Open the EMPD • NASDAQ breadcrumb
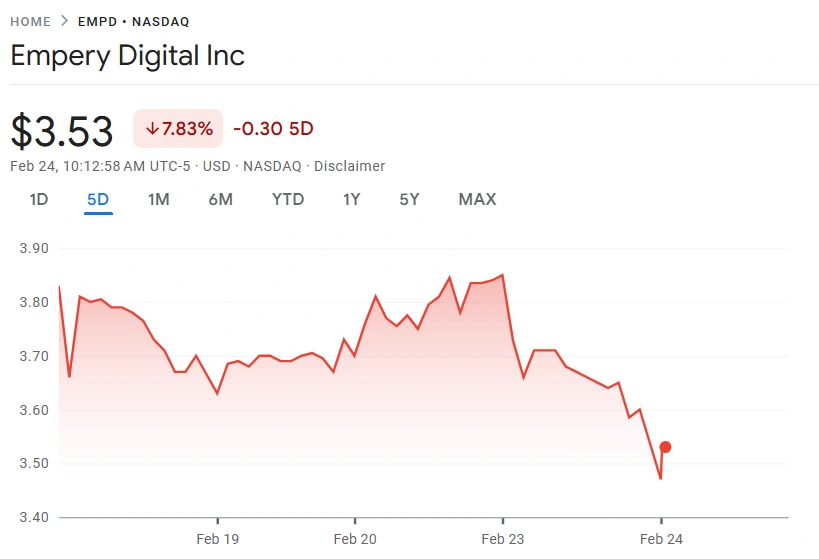The height and width of the screenshot is (559, 819). 133,21
